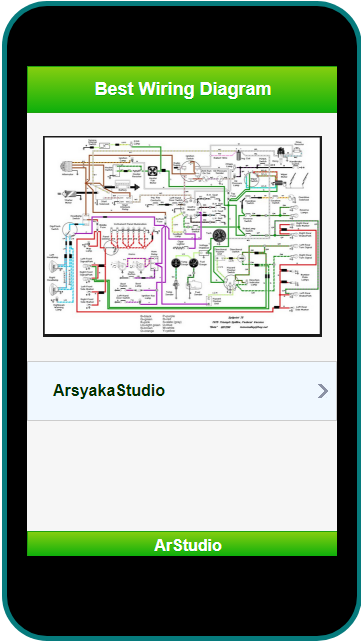Click the fuel gauge symbol
The width and height of the screenshot is (361, 641).
click(x=193, y=263)
